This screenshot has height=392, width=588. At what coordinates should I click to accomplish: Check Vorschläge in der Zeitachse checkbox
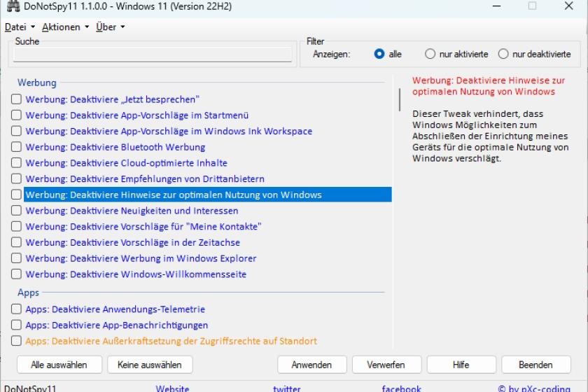[x=16, y=242]
